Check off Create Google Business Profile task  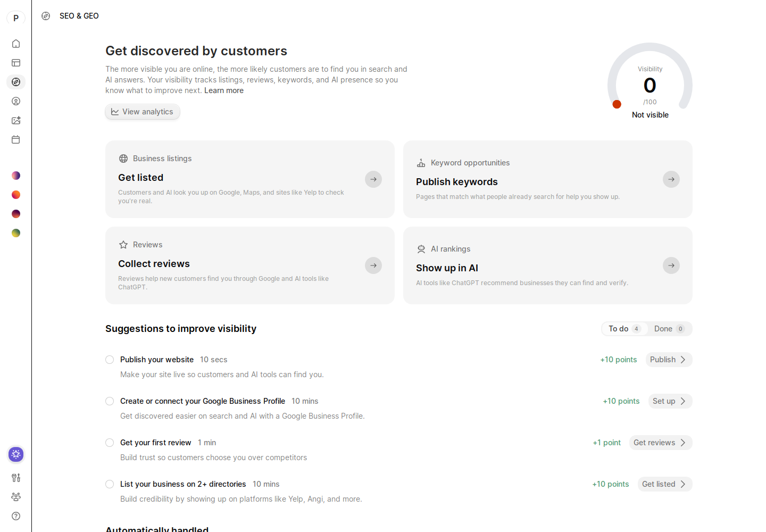point(110,401)
